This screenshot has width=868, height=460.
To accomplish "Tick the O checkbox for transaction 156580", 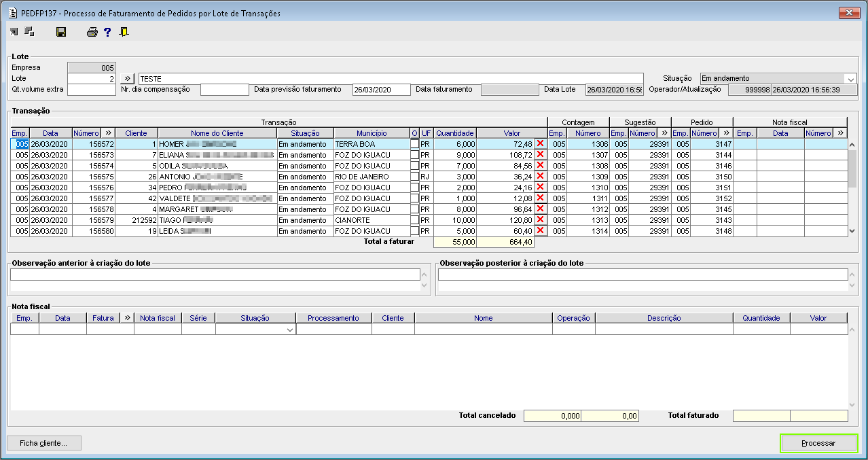I will pyautogui.click(x=414, y=231).
